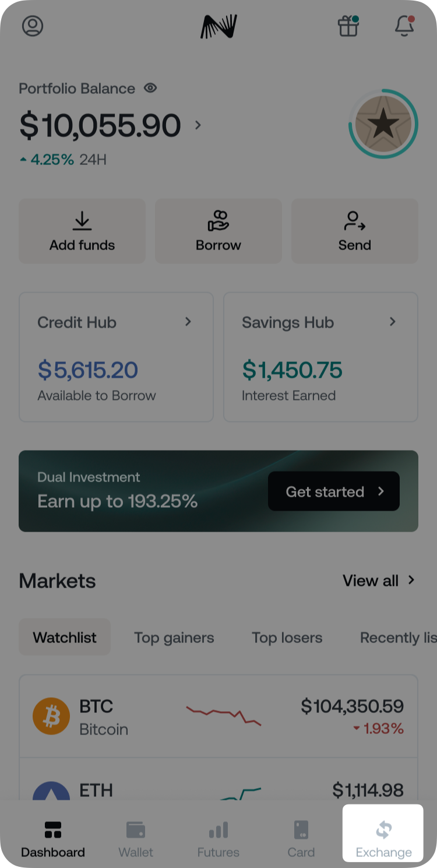Select the Top losers tab
The image size is (437, 868).
(287, 638)
